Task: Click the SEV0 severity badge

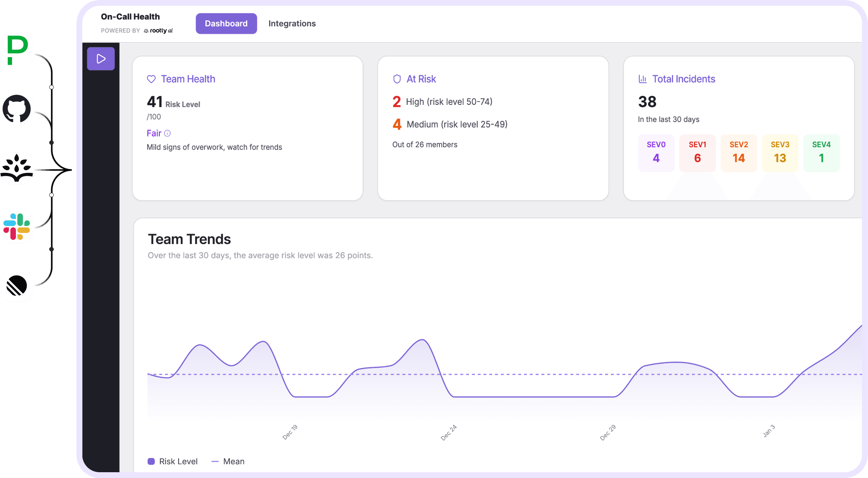Action: click(x=656, y=153)
